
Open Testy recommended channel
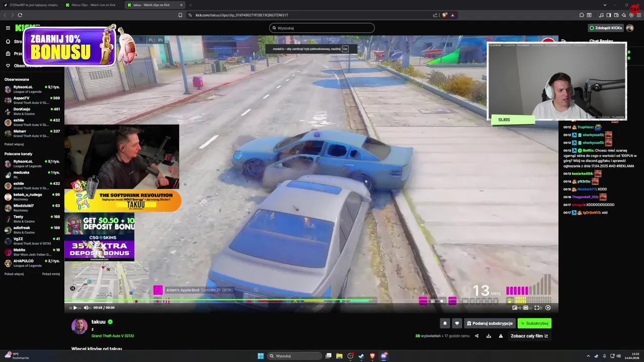tap(32, 219)
